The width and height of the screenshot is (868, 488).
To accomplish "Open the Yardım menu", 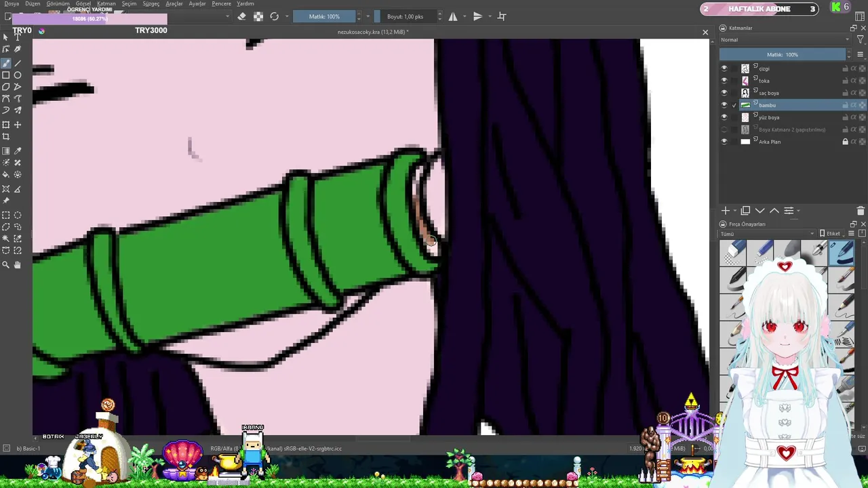I will pyautogui.click(x=245, y=4).
